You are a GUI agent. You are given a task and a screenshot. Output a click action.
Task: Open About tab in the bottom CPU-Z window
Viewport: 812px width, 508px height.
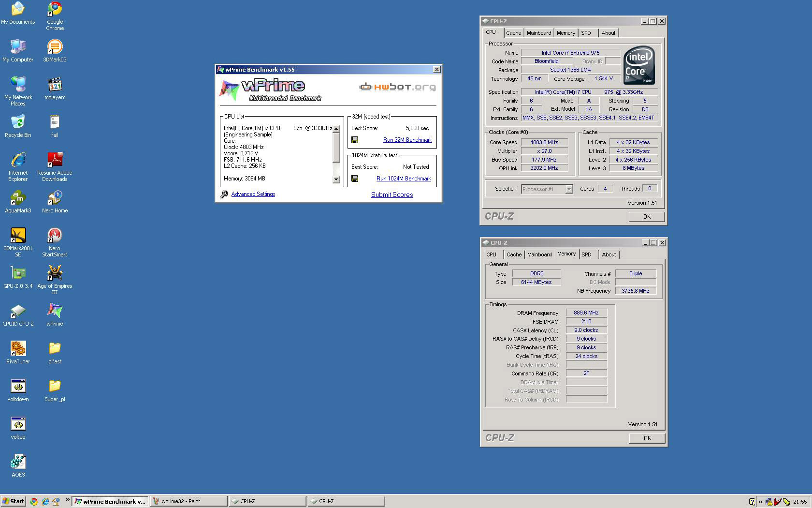pyautogui.click(x=609, y=254)
